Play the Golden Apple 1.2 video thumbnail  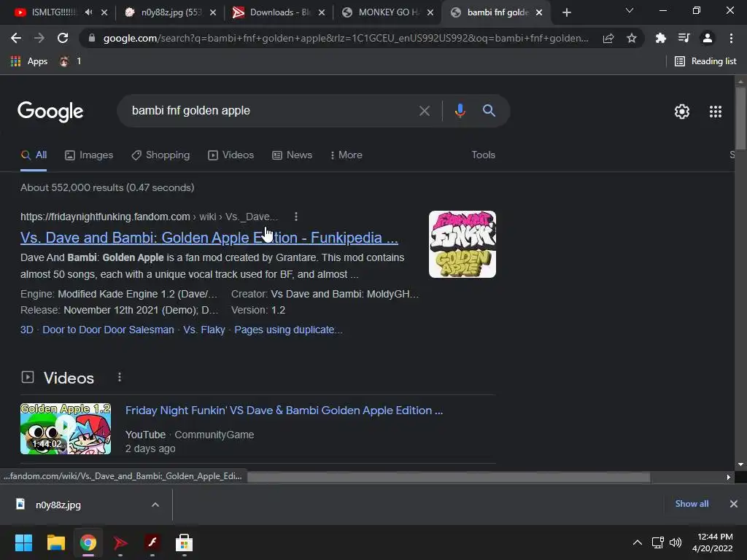click(x=66, y=429)
